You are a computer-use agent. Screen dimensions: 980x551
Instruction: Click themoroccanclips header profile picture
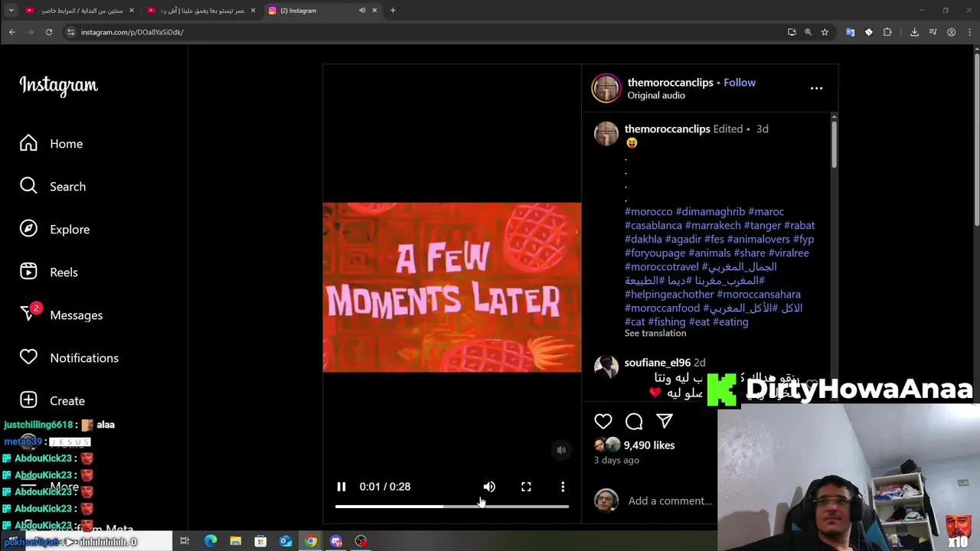(606, 88)
